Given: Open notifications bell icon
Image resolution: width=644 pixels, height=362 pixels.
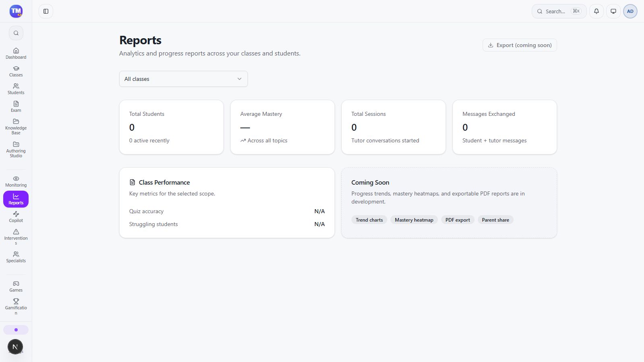Looking at the screenshot, I should tap(597, 11).
